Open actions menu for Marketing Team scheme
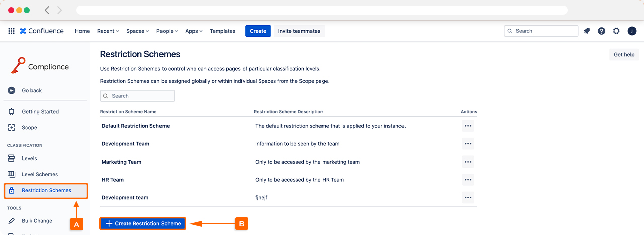This screenshot has height=235, width=644. 468,162
